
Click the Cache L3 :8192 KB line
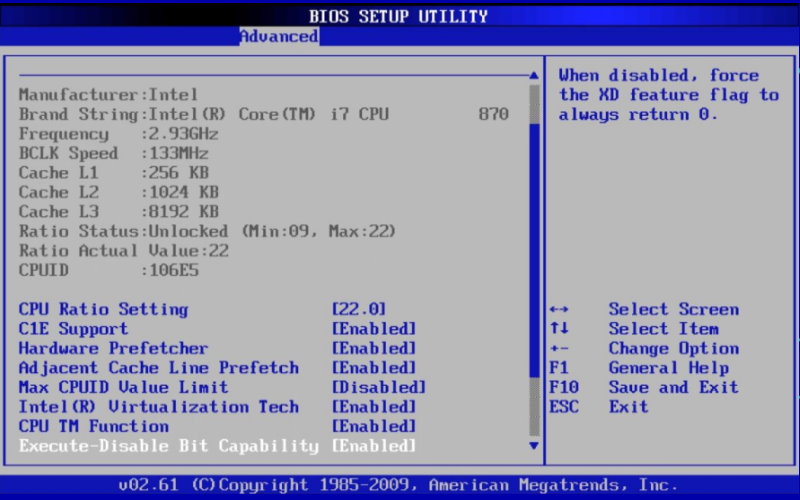tap(118, 212)
